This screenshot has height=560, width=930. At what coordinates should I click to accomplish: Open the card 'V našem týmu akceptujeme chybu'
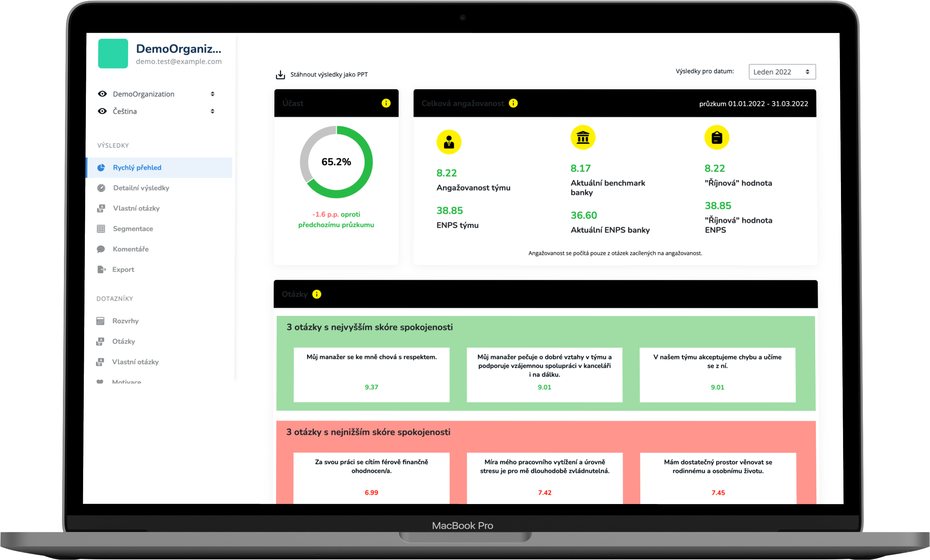[717, 375]
